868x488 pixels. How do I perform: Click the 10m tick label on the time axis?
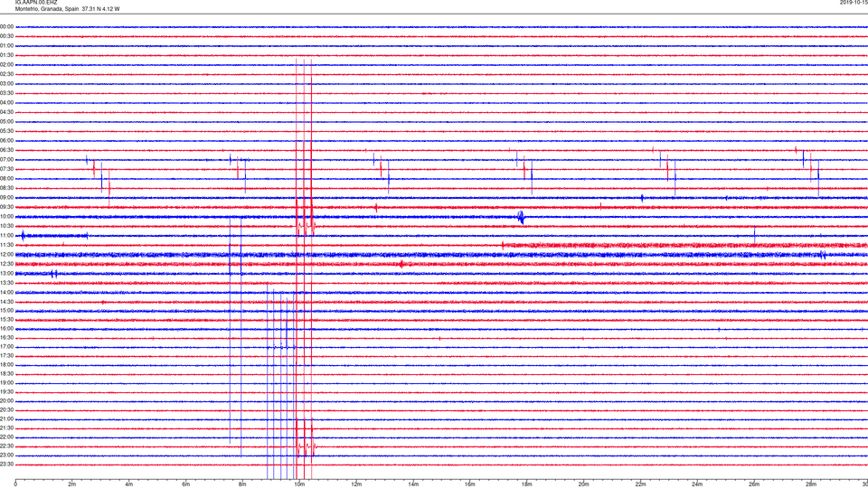(x=299, y=484)
